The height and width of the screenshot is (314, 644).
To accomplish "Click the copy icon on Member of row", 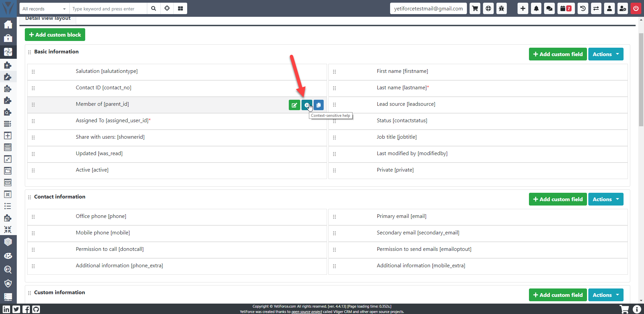I will (319, 105).
